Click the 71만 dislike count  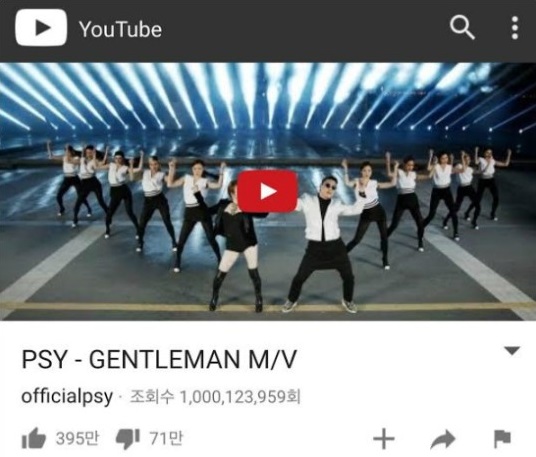[166, 438]
